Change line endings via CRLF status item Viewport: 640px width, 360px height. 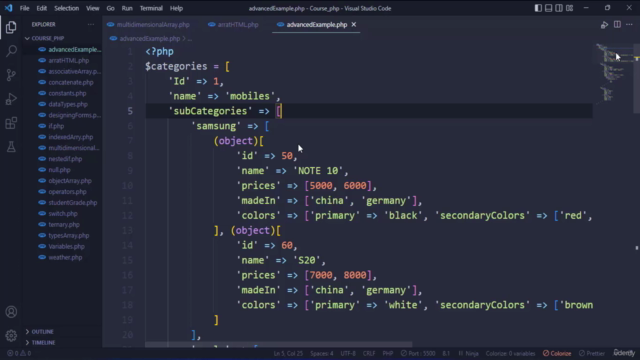(369, 353)
